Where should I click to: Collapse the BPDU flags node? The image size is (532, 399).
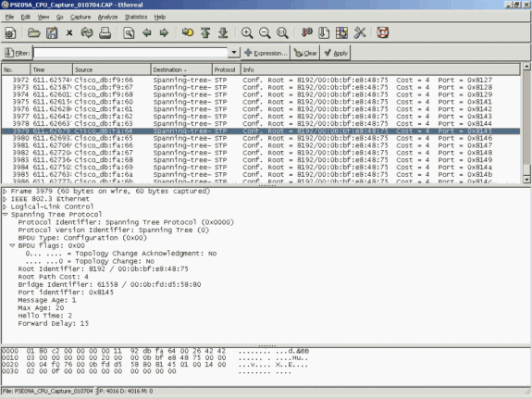click(x=13, y=245)
